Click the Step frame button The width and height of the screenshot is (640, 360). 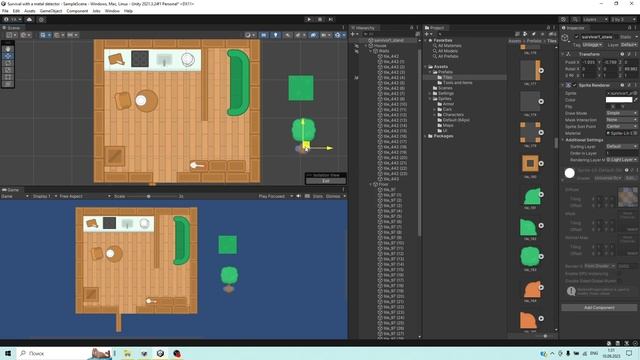331,19
